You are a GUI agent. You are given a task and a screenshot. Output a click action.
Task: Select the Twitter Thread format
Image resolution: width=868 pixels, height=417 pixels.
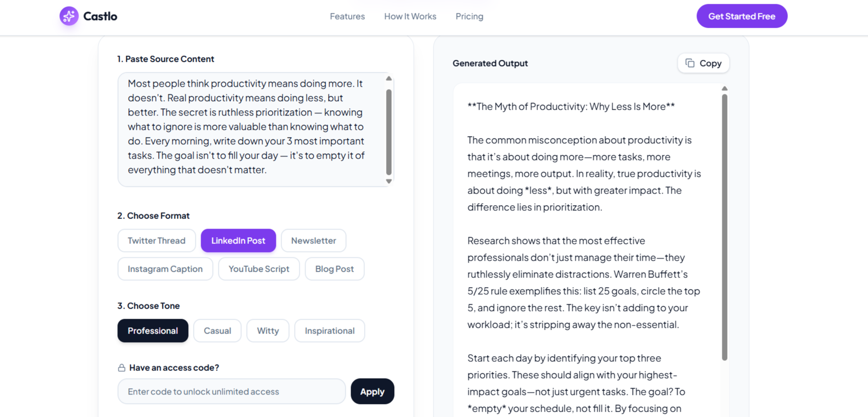pyautogui.click(x=156, y=241)
